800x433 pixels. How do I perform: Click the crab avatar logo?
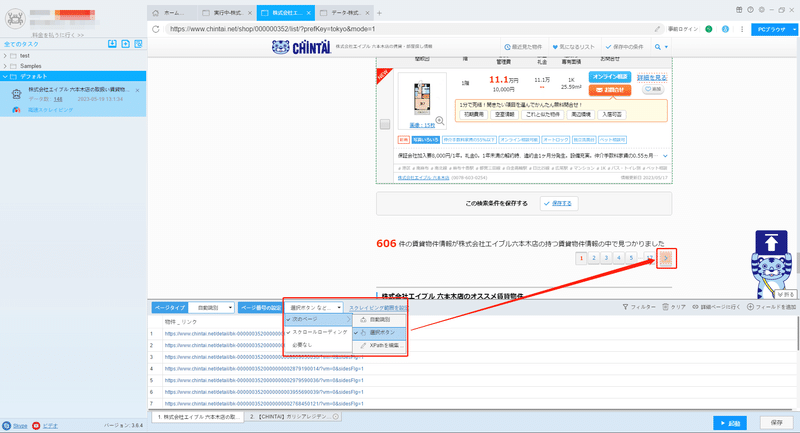click(x=15, y=19)
